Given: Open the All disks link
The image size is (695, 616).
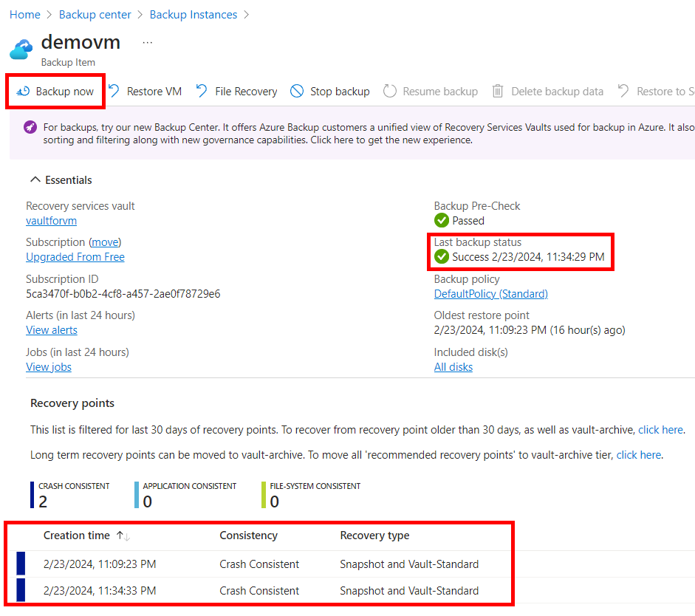Looking at the screenshot, I should point(453,367).
